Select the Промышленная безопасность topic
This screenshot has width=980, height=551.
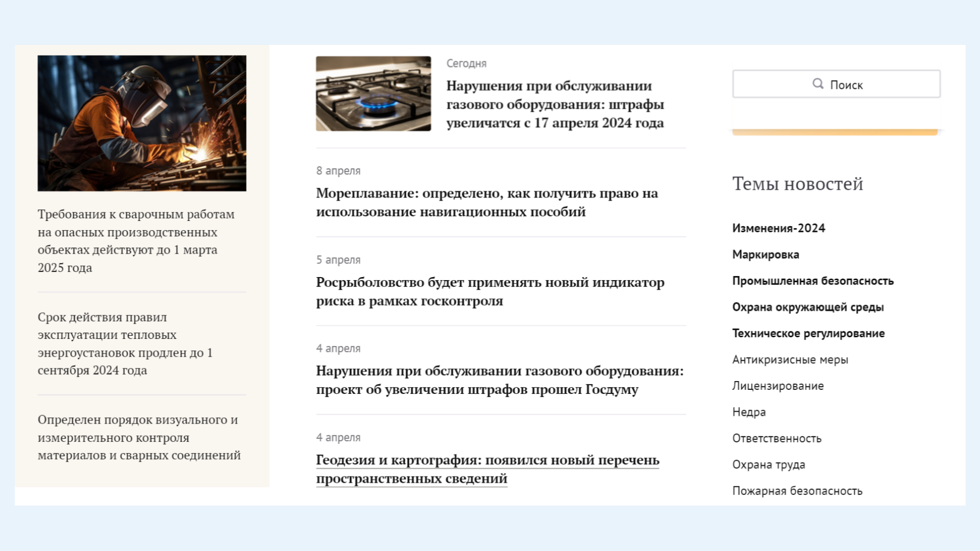pos(813,281)
